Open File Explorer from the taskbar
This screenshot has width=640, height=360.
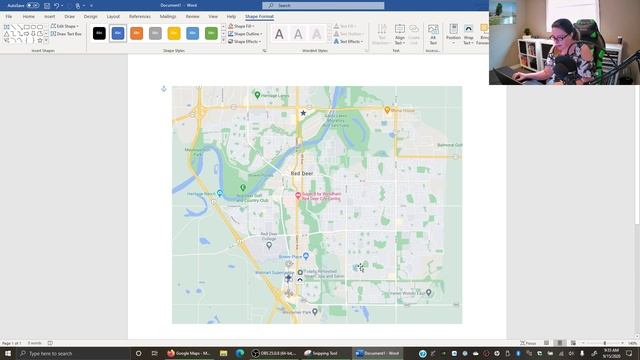223,353
